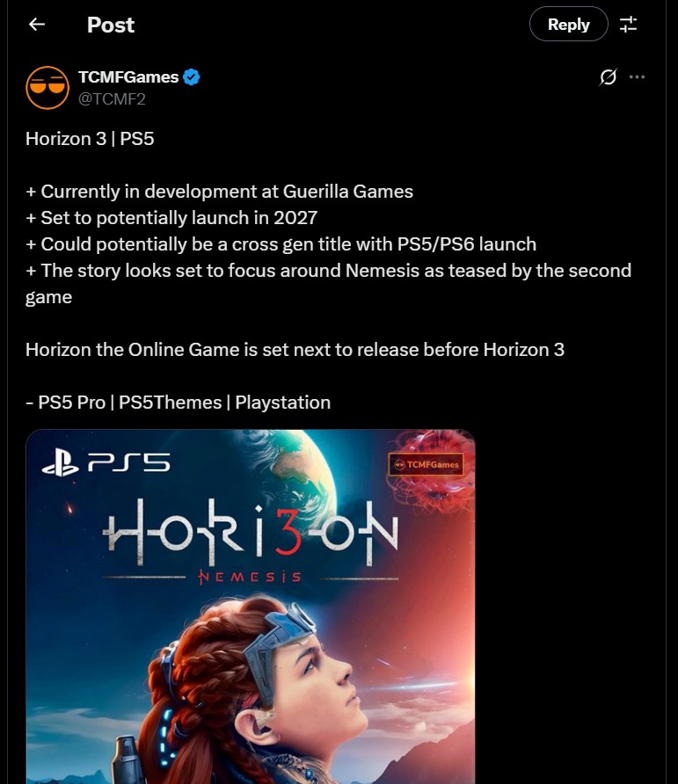Click the Reply button
Image resolution: width=678 pixels, height=784 pixels.
pyautogui.click(x=568, y=24)
